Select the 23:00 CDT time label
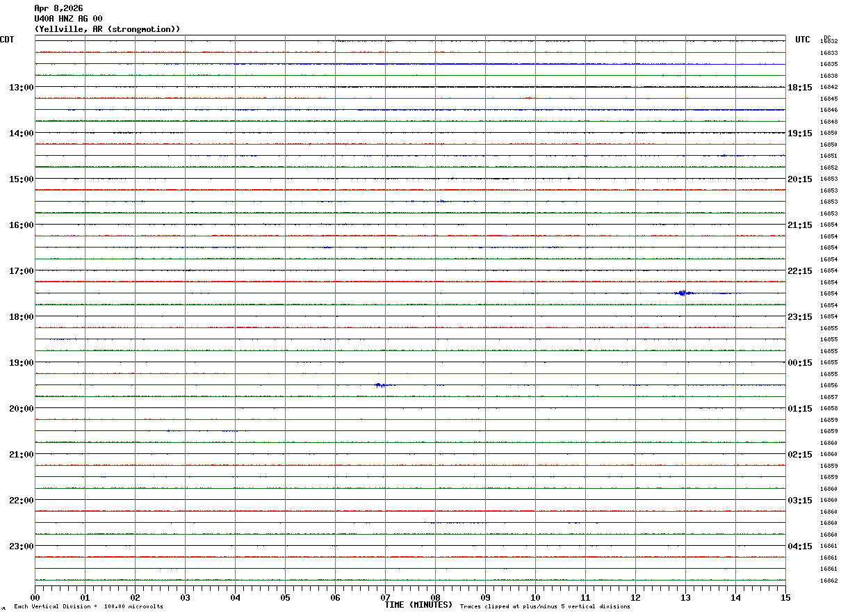The image size is (841, 616). point(21,546)
